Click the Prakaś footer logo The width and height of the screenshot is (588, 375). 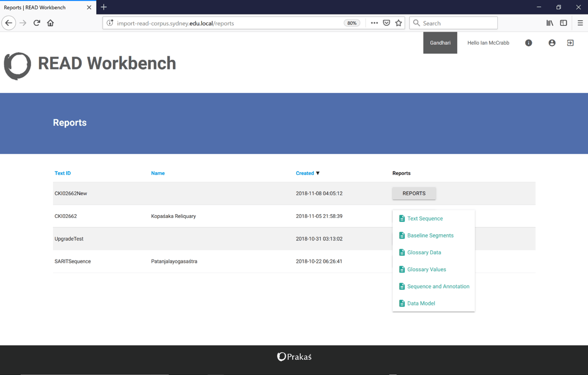coord(294,357)
